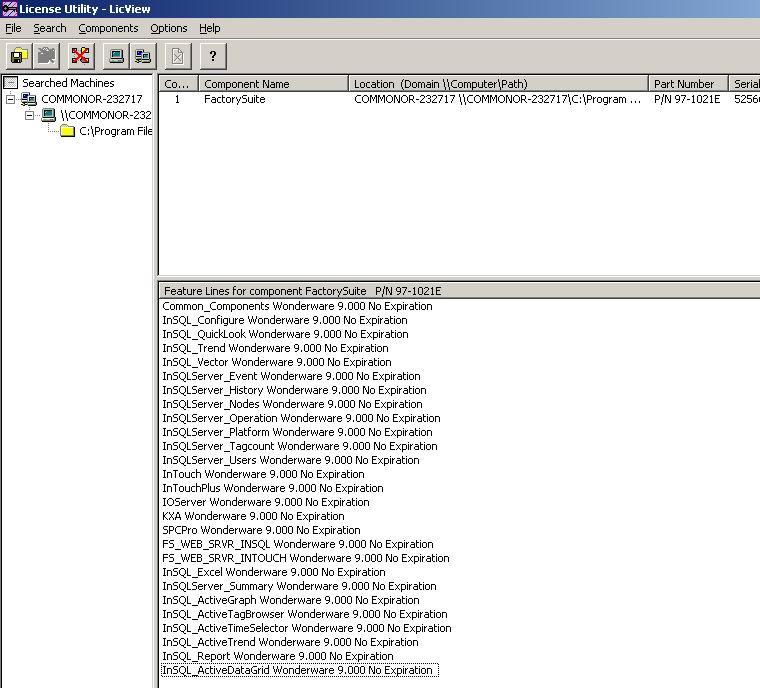Screen dimensions: 760x688
Task: Select the InSQL_Configure feature line
Action: coord(285,320)
